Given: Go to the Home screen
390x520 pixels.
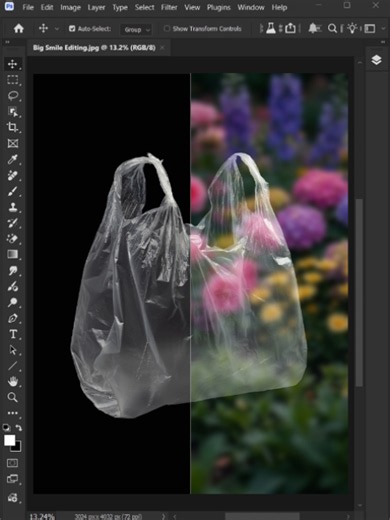Looking at the screenshot, I should [x=19, y=29].
